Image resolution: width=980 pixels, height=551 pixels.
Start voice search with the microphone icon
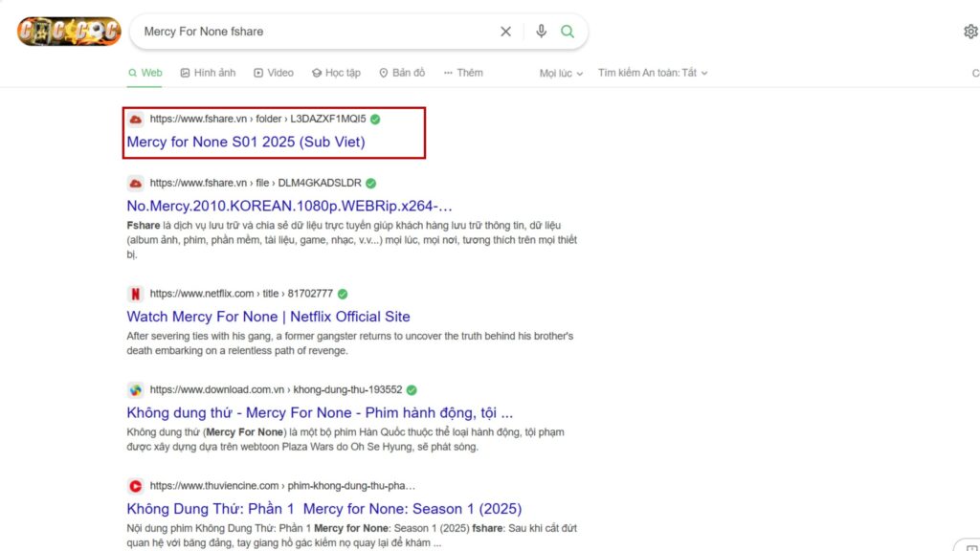(542, 31)
